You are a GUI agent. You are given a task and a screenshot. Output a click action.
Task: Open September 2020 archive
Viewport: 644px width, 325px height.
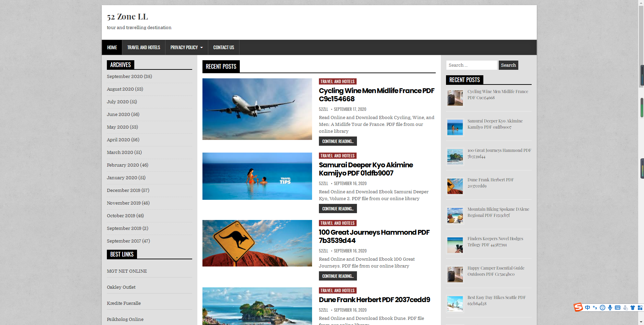[x=125, y=76]
